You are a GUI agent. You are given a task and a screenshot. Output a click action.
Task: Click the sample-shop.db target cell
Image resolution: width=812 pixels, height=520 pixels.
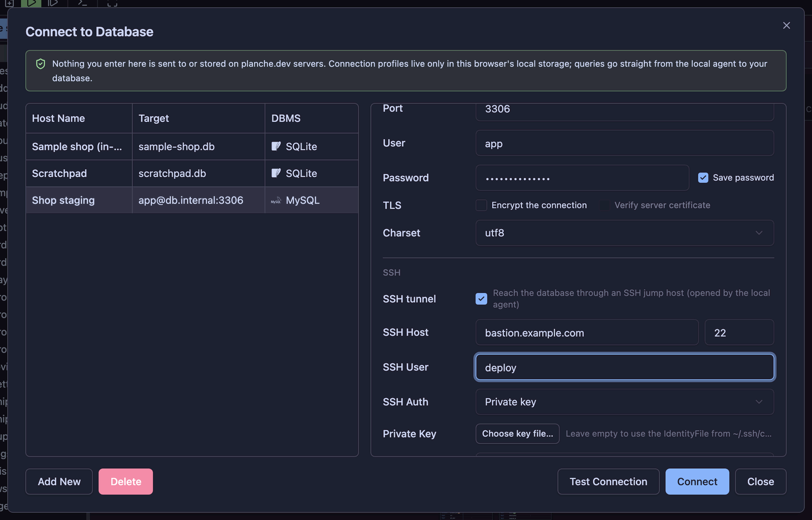coord(198,146)
